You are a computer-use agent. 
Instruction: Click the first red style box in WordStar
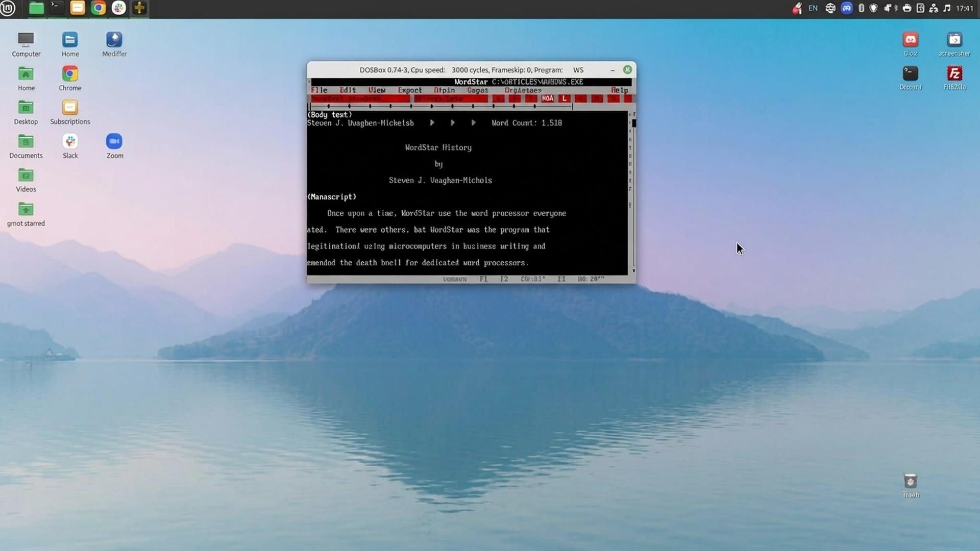(x=360, y=98)
